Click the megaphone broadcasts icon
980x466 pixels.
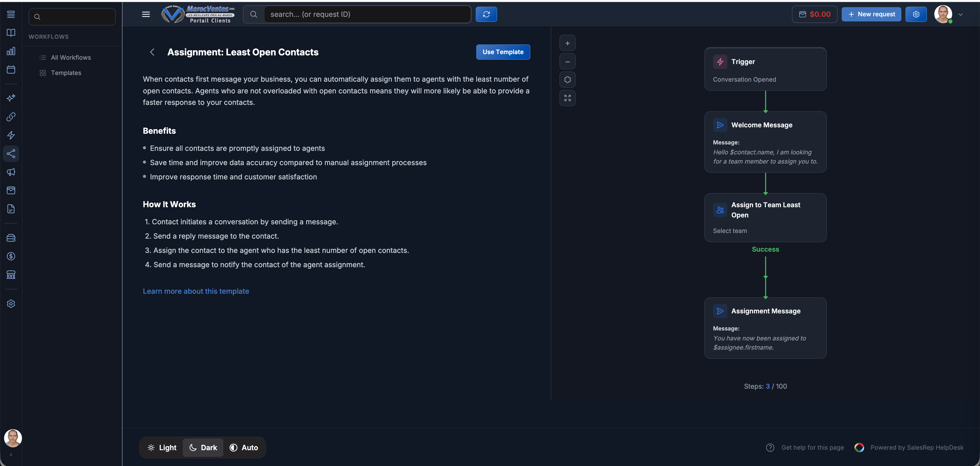pyautogui.click(x=11, y=172)
